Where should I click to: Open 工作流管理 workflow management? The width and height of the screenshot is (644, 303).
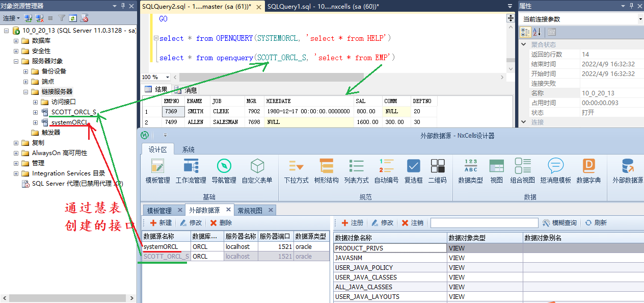click(x=191, y=171)
